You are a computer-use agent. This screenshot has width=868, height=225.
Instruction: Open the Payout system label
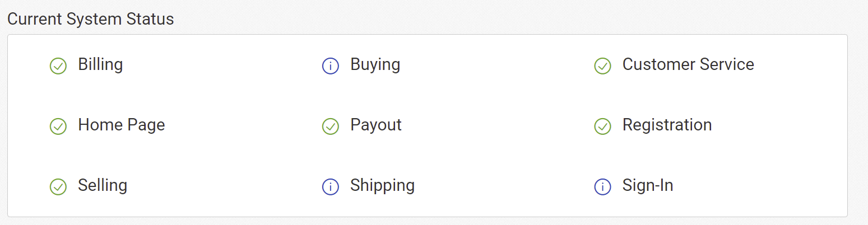[376, 125]
